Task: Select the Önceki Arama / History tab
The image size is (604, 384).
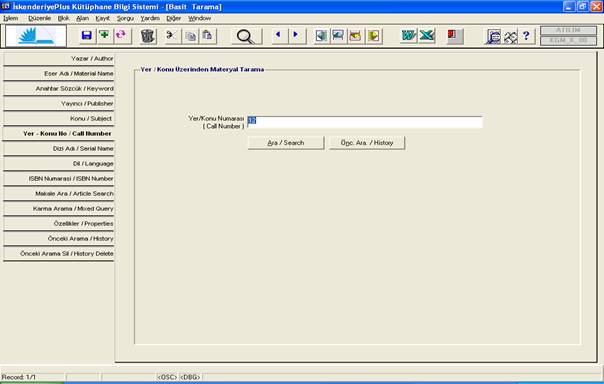Action: click(x=59, y=239)
